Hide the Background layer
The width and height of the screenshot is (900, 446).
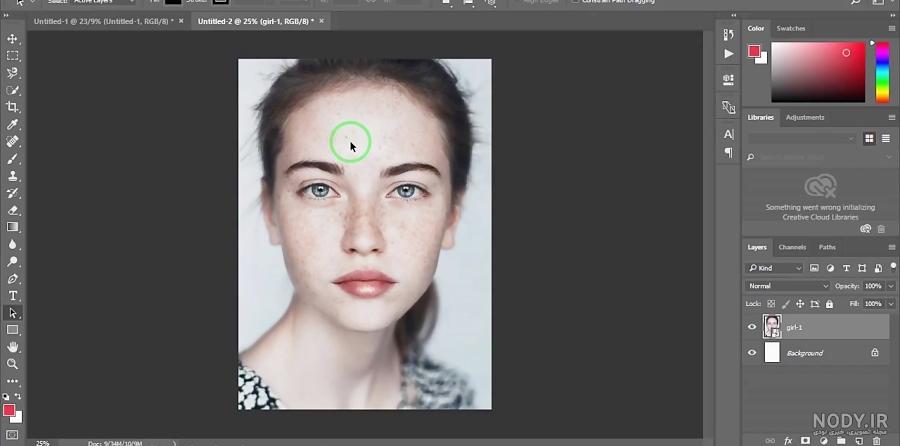click(752, 352)
